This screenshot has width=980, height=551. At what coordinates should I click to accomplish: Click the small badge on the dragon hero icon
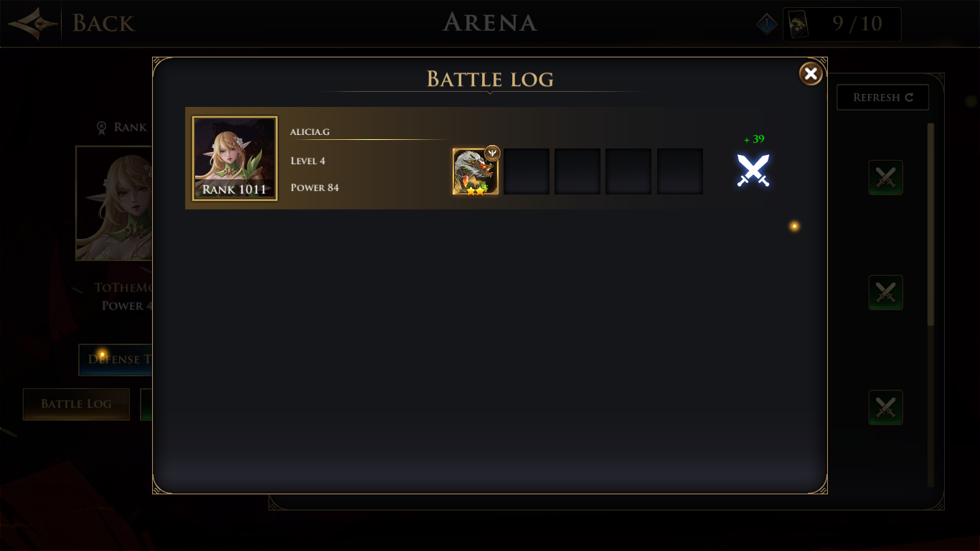(x=492, y=153)
